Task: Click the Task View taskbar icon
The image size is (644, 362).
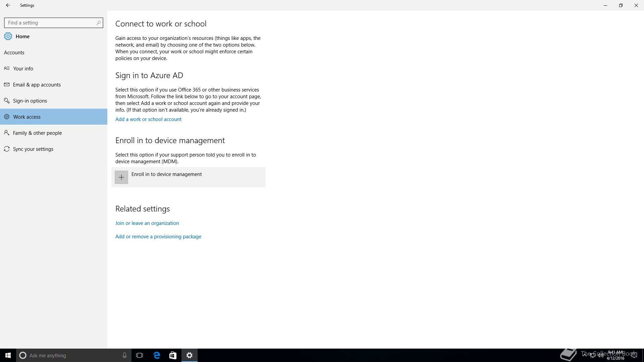Action: [140, 355]
